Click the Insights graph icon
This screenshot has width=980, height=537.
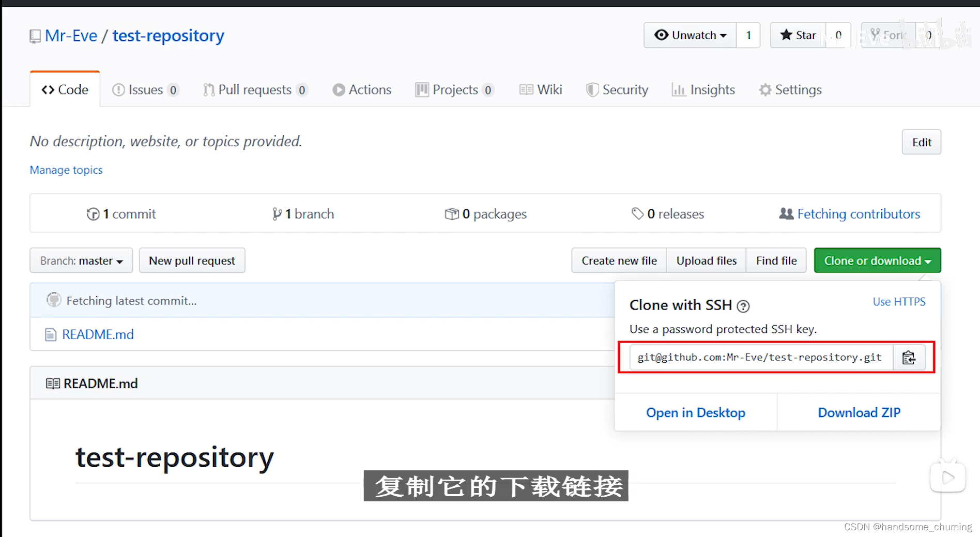click(x=678, y=90)
